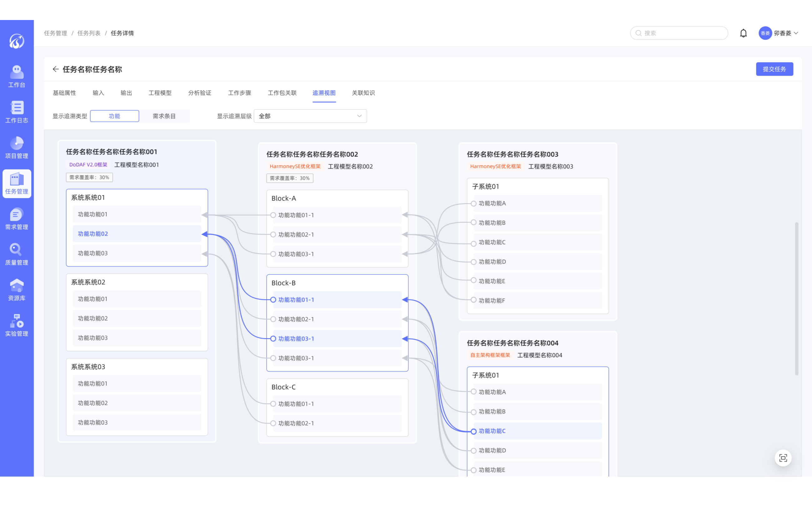Screen dimensions: 812x505
Task: Click the connector circle of 003 功能功能F
Action: (x=473, y=300)
